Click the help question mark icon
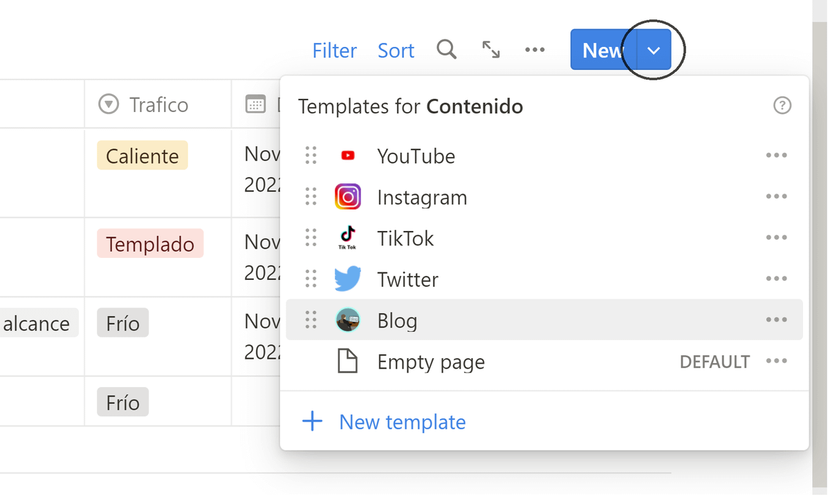 click(x=782, y=106)
